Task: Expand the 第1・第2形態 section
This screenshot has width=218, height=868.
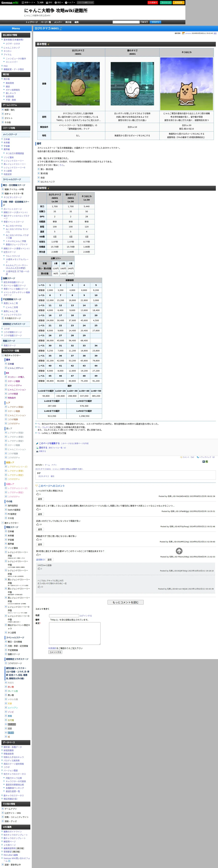Action: click(39, 169)
